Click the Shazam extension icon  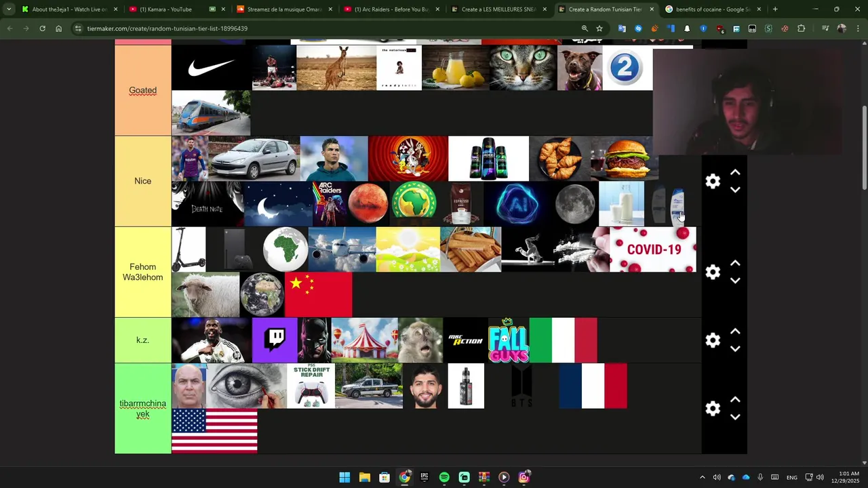638,28
